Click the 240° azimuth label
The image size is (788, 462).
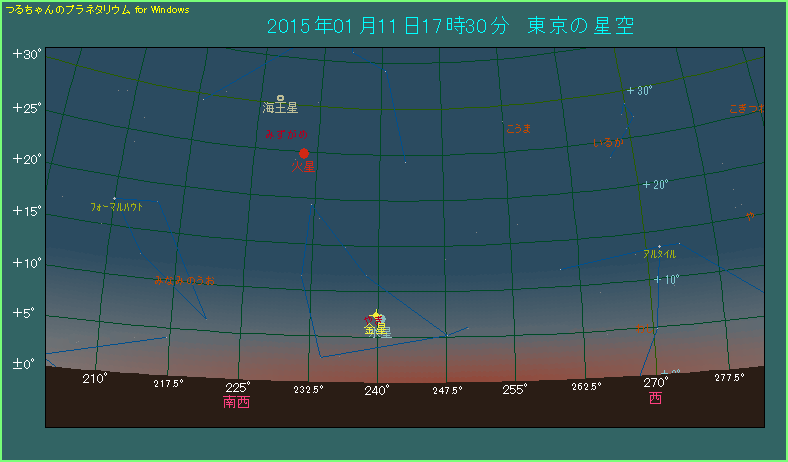point(377,390)
